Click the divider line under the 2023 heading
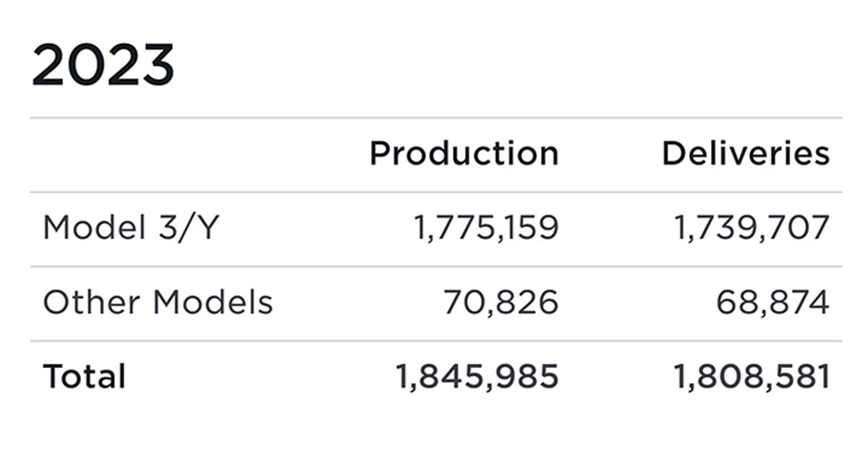 (x=435, y=118)
